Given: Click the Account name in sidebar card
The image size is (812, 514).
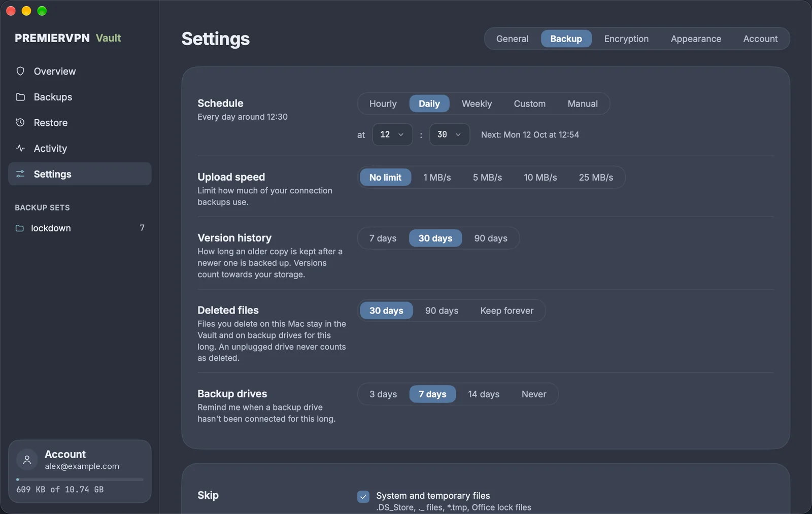Looking at the screenshot, I should pyautogui.click(x=65, y=454).
